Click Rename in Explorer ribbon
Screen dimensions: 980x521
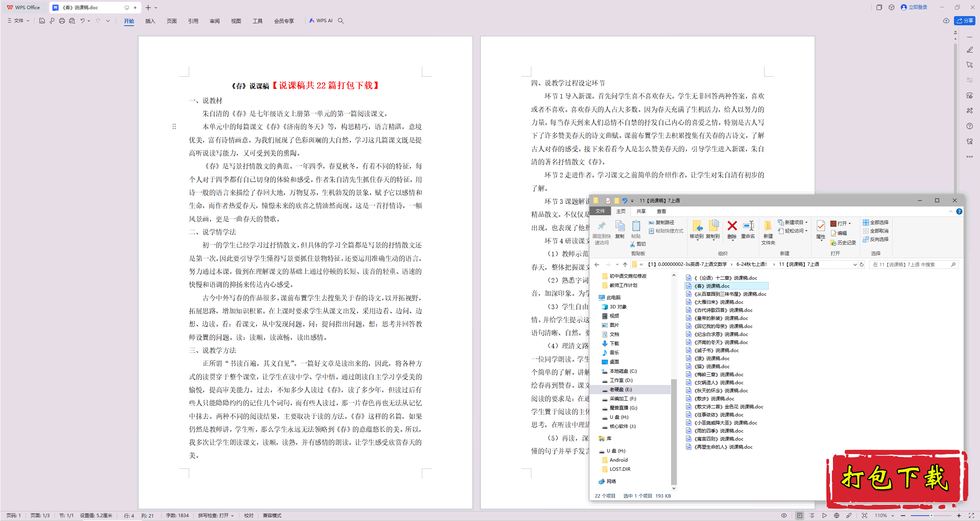tap(748, 229)
